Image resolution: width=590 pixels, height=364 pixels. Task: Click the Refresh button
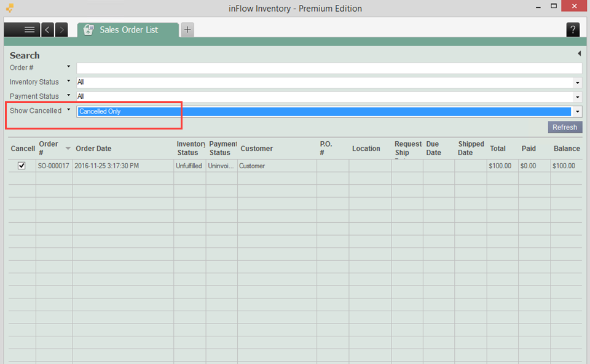pyautogui.click(x=565, y=127)
